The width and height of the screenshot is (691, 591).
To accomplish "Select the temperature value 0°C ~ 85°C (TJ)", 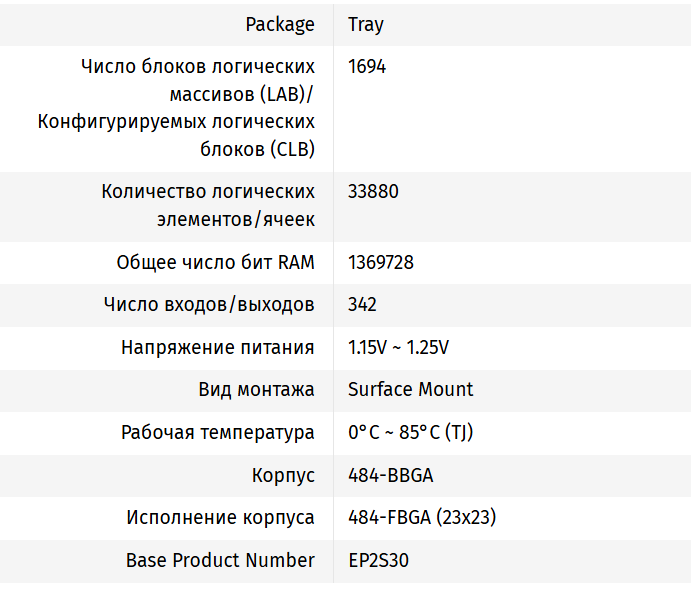I will point(410,433).
